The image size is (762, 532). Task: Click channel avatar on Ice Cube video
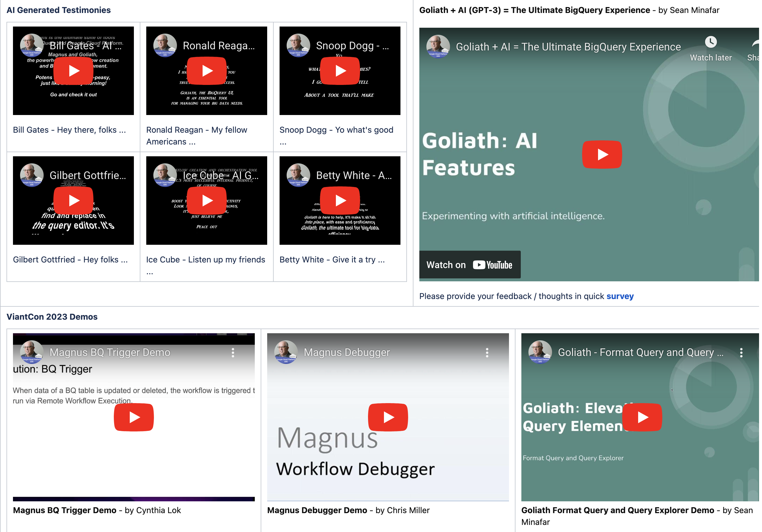[165, 175]
